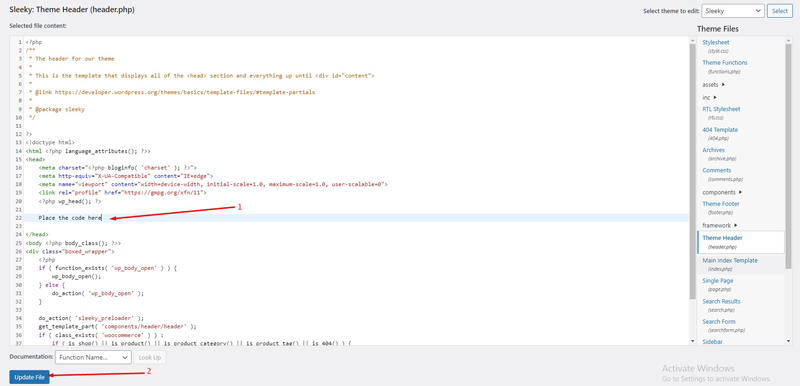Expand the components folder arrow
Screen dimensions: 800x386
tap(740, 192)
